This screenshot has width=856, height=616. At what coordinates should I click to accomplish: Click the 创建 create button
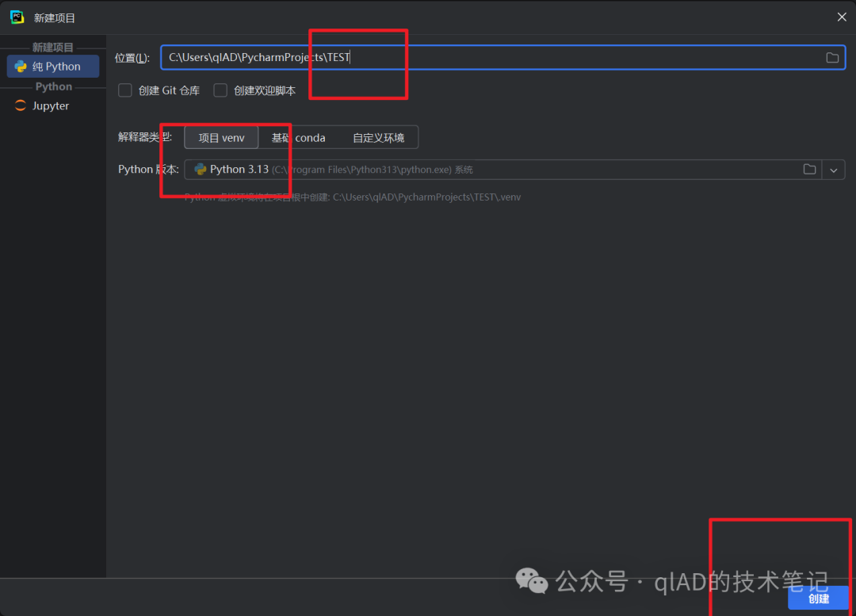coord(818,599)
